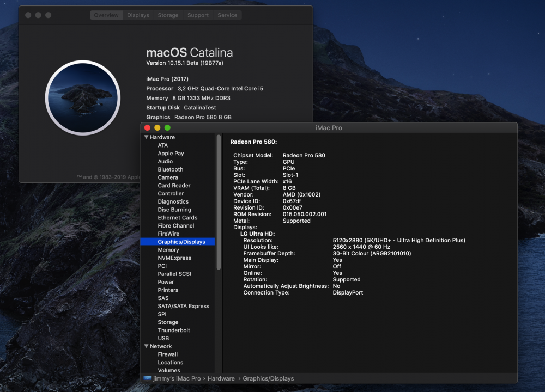
Task: Click the CatalinaTest startup disk name
Action: [x=200, y=108]
